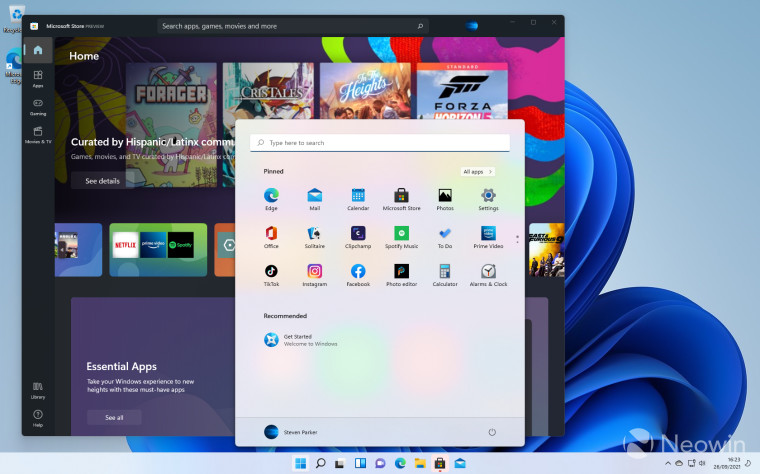Open To Do app

click(x=445, y=237)
